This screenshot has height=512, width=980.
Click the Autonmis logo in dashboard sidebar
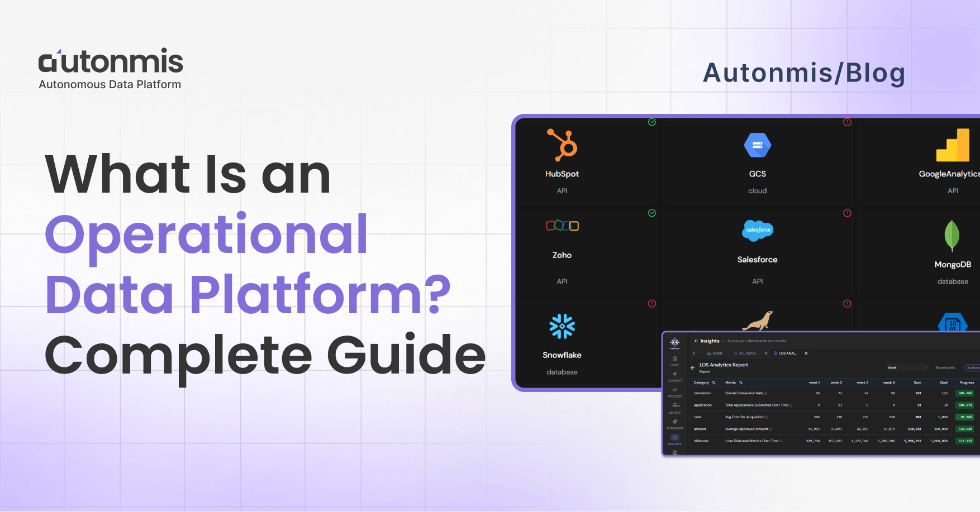point(675,343)
